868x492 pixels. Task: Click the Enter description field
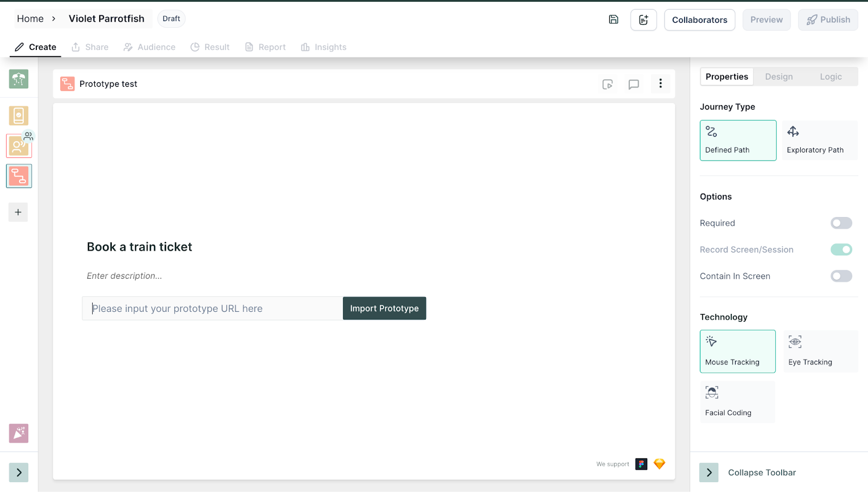(x=124, y=276)
